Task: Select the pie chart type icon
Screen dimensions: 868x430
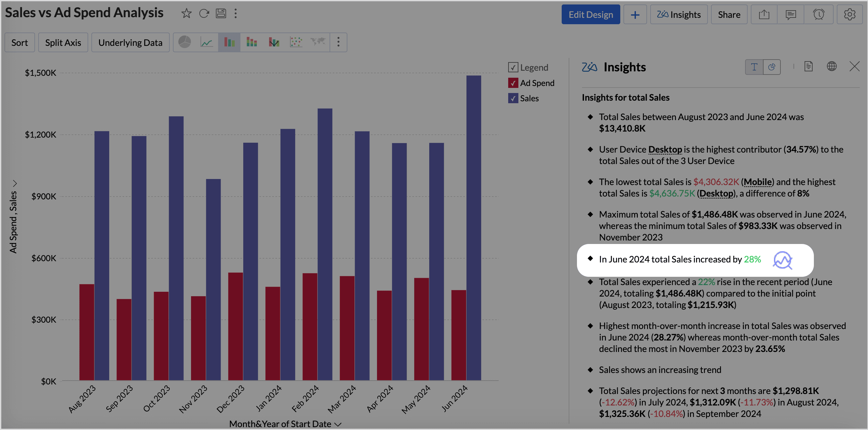Action: (184, 42)
